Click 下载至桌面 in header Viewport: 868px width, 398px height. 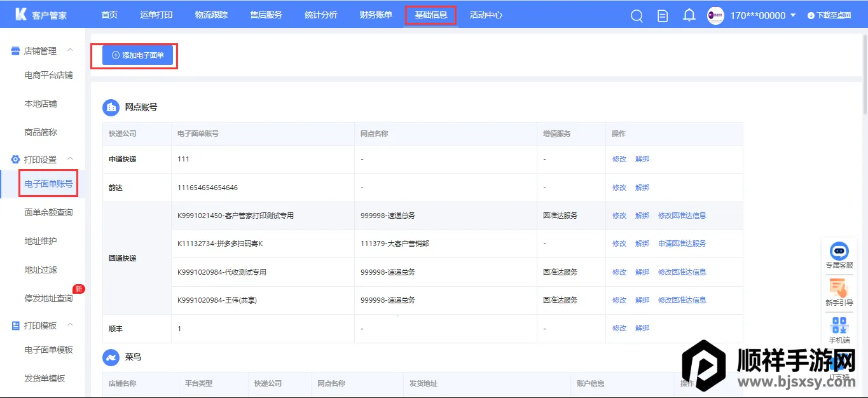point(829,16)
